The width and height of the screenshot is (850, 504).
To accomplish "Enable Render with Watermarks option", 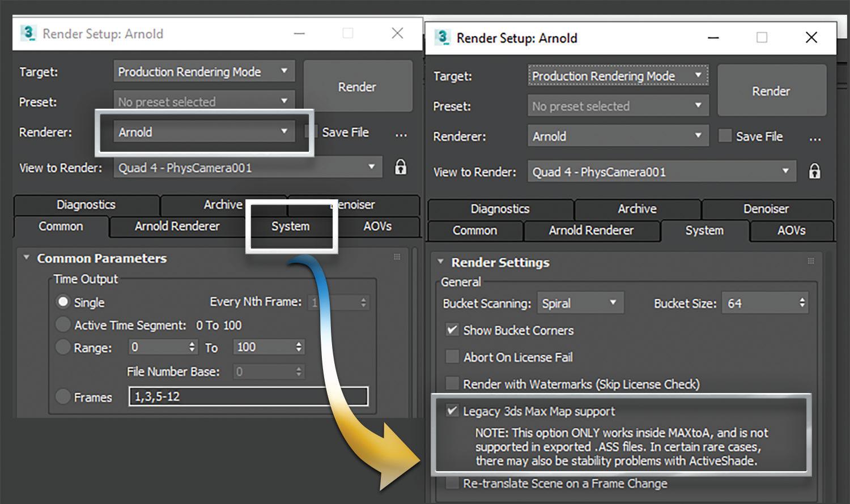I will point(452,383).
